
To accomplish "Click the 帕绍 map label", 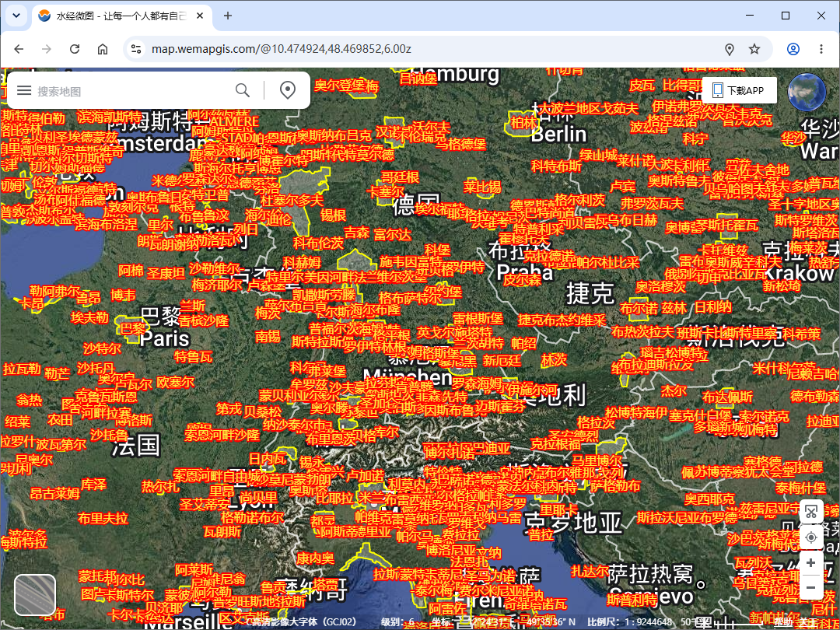I will pos(524,343).
